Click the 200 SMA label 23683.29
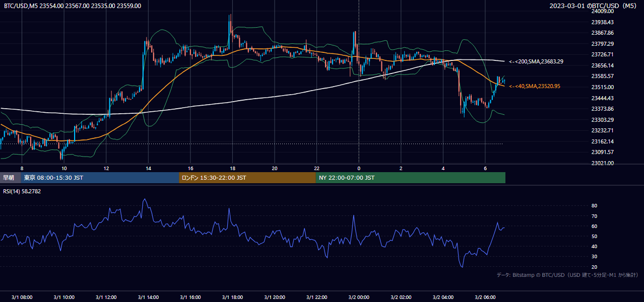The image size is (644, 302). click(x=536, y=61)
